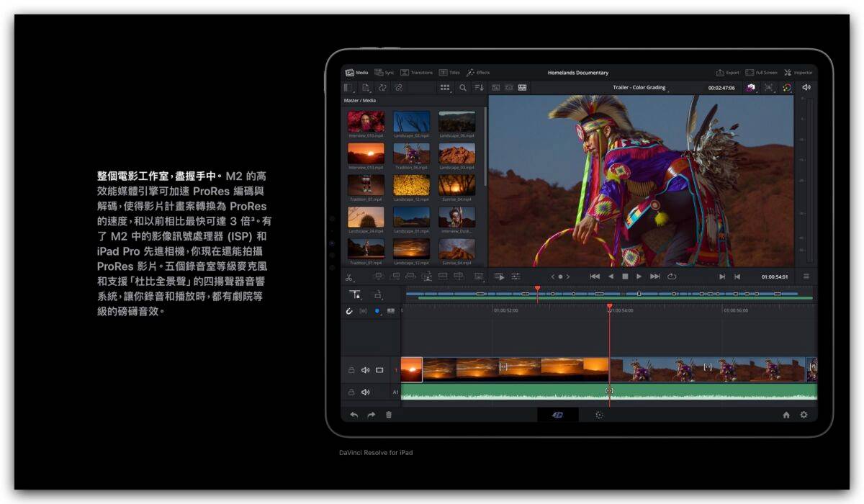Screen dimensions: 864x504
Task: Click the link clips icon
Action: (398, 88)
